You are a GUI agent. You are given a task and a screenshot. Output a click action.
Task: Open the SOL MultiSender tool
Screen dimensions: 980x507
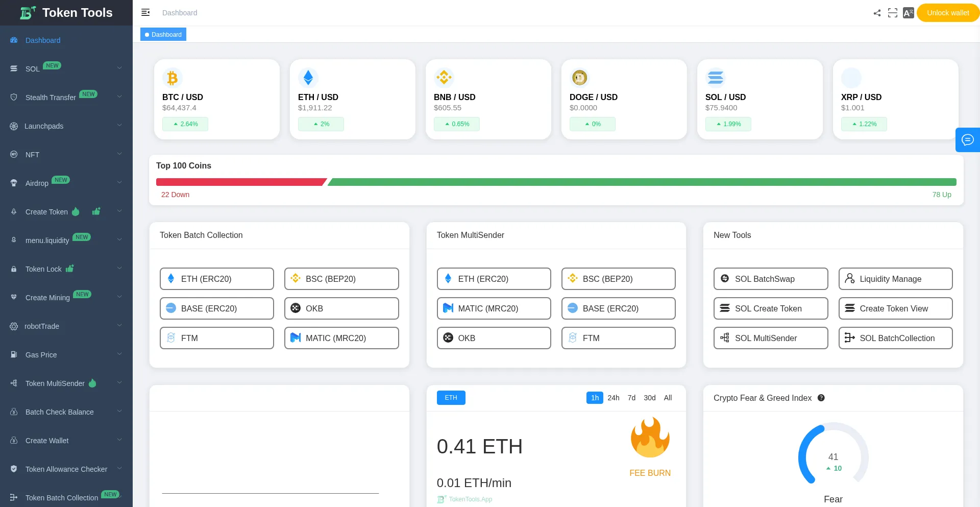(x=771, y=338)
